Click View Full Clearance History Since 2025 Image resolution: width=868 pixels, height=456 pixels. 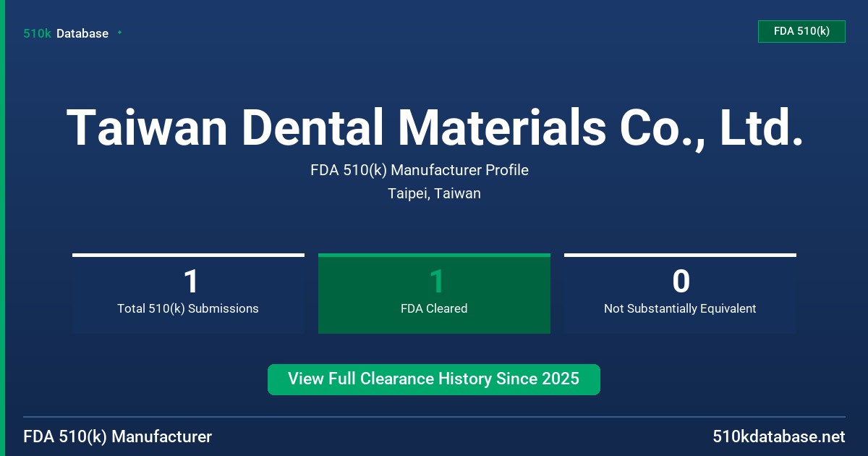point(434,379)
